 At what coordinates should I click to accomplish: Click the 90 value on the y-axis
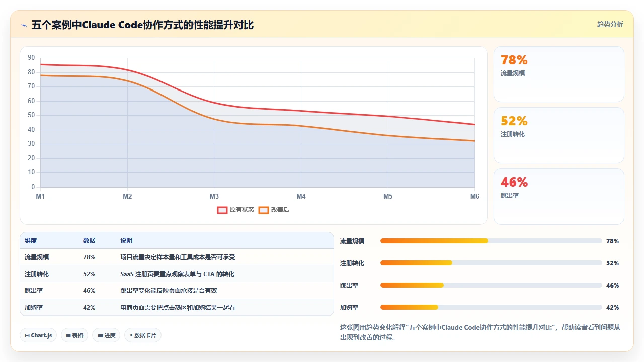[31, 58]
